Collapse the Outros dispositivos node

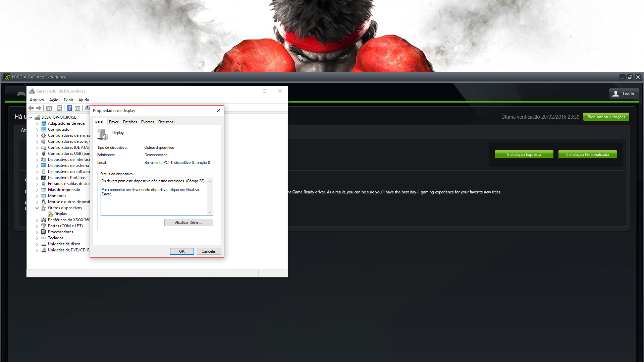pos(37,208)
